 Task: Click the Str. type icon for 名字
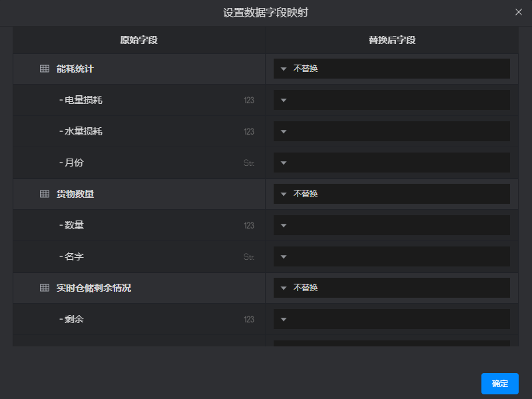pyautogui.click(x=249, y=257)
